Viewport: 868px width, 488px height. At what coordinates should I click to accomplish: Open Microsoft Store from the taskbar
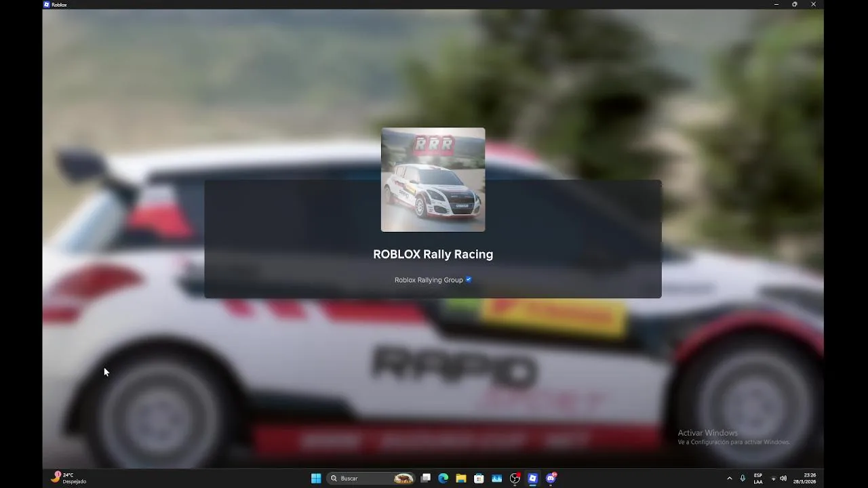click(479, 479)
